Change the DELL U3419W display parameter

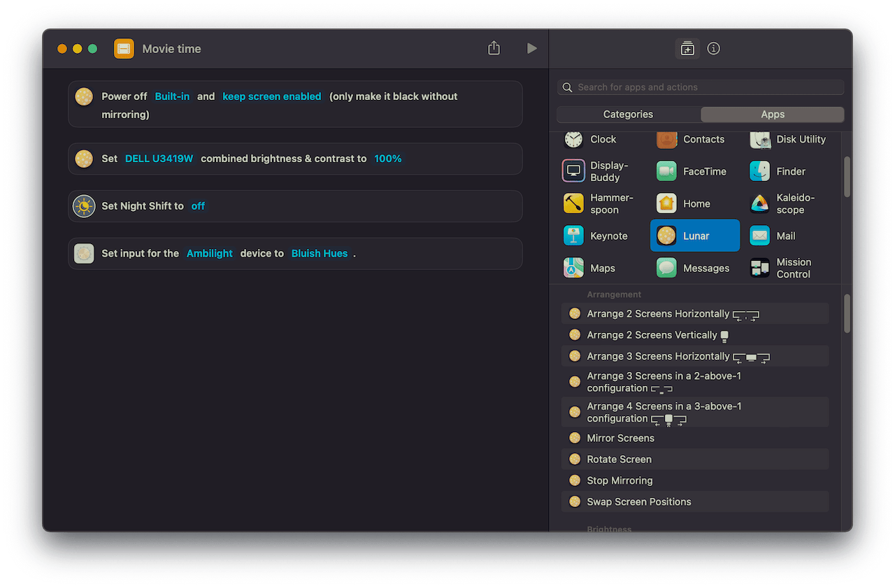point(159,159)
